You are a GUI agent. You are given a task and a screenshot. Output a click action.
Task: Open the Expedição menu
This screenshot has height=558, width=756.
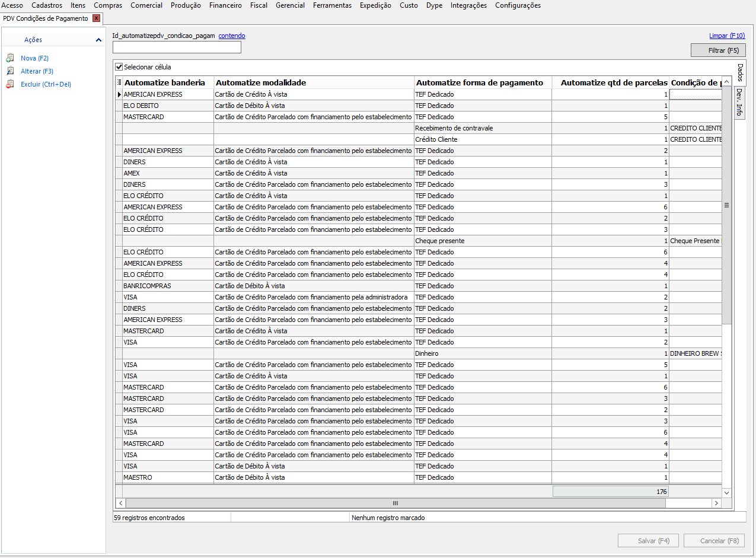[x=375, y=5]
